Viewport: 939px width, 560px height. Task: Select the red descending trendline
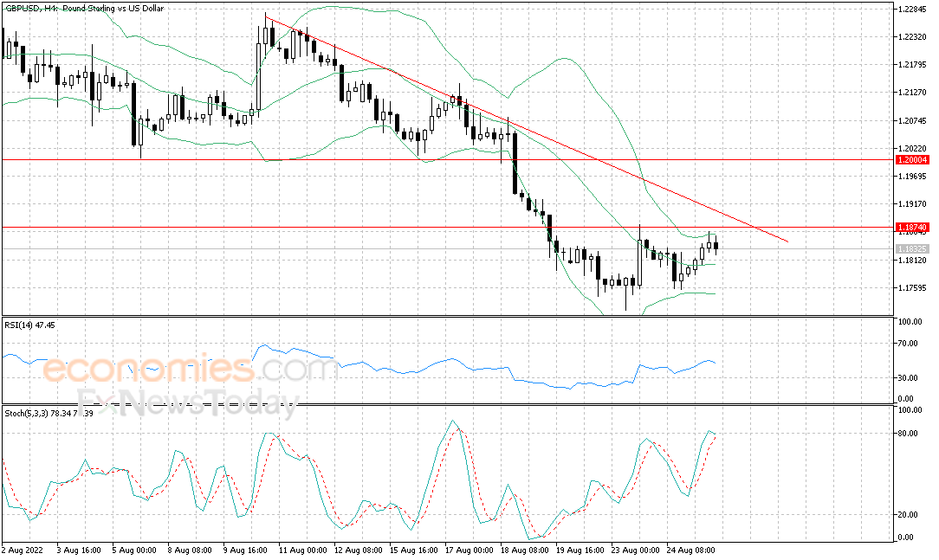click(526, 128)
